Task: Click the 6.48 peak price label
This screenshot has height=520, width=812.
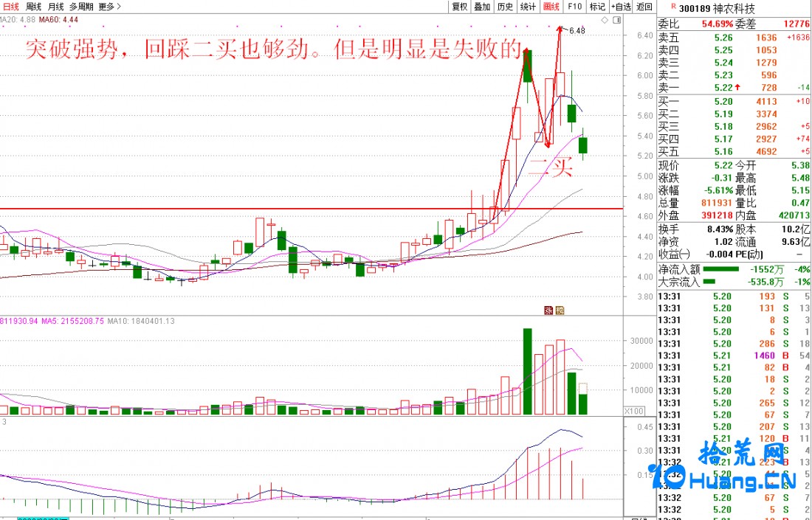Action: [x=577, y=30]
